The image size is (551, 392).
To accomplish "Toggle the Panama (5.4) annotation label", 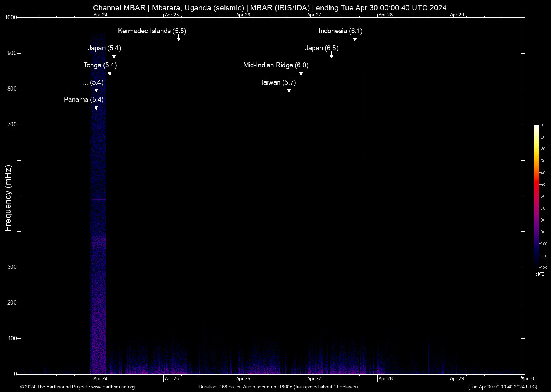I will (83, 100).
